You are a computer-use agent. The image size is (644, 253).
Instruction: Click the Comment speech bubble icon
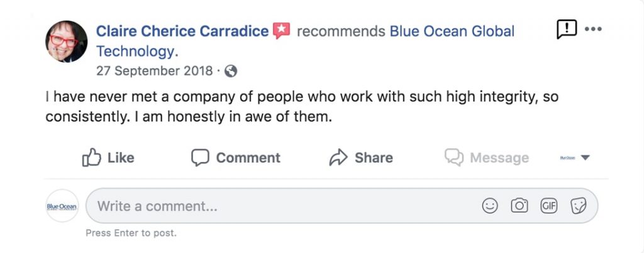[200, 158]
